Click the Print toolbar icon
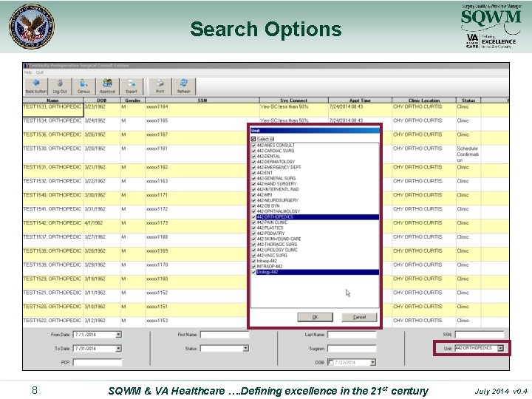This screenshot has width=532, height=399. tap(160, 86)
